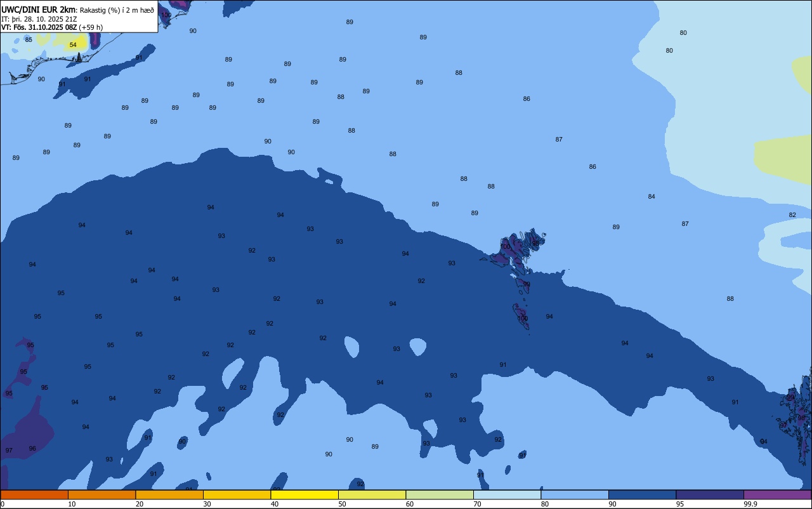Screen dimensions: 812x509
Task: Click the legend label '70'
Action: (x=478, y=504)
